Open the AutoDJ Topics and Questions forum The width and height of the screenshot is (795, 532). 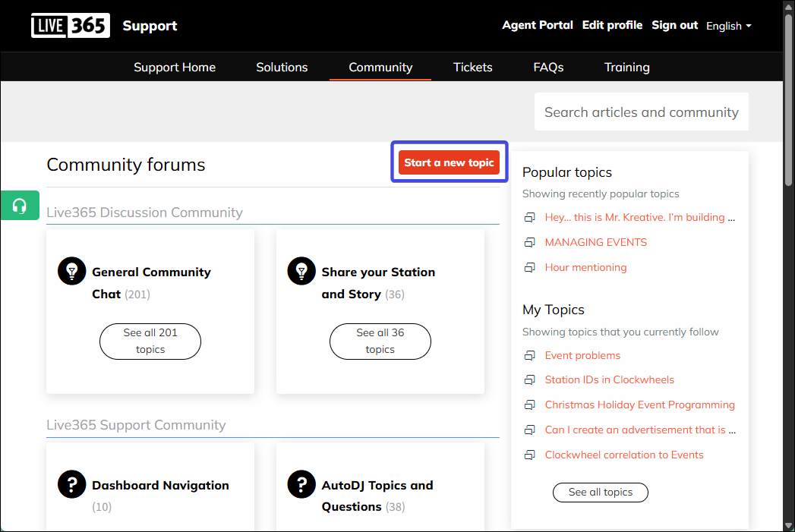(x=377, y=496)
